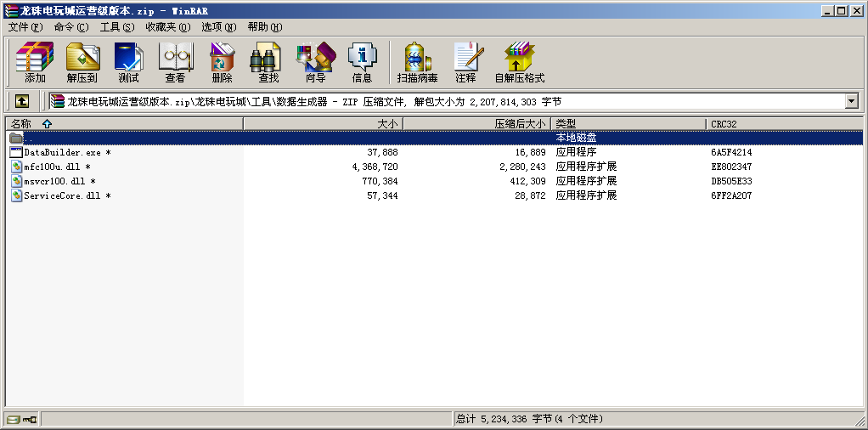The height and width of the screenshot is (430, 868).
Task: Open the View (查看) toolbar icon
Action: pyautogui.click(x=176, y=62)
